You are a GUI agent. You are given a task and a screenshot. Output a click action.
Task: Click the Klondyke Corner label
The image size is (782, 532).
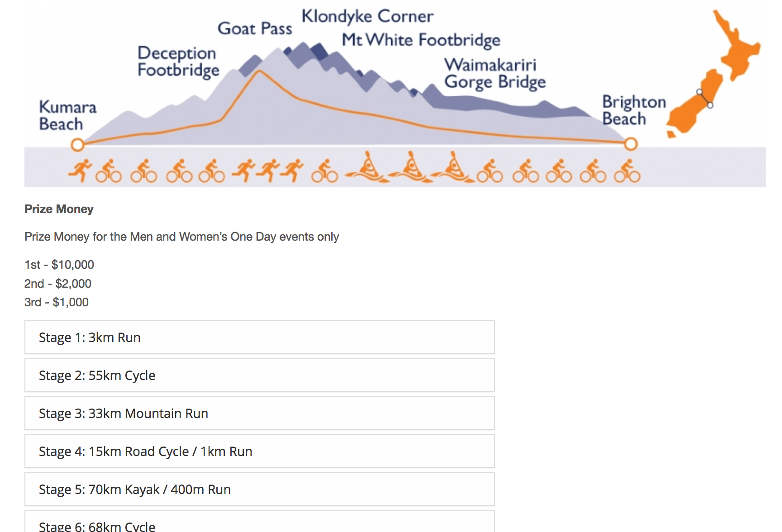tap(367, 17)
